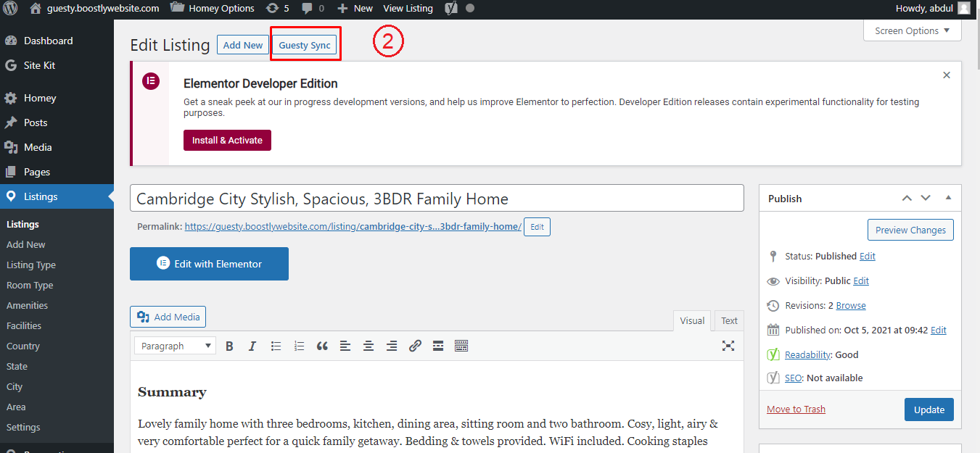Screen dimensions: 980x453
Task: Align text center
Action: [x=368, y=346]
